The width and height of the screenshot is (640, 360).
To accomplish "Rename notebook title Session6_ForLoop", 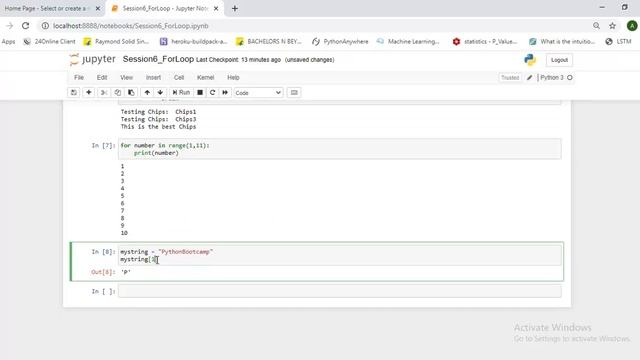I will (158, 59).
